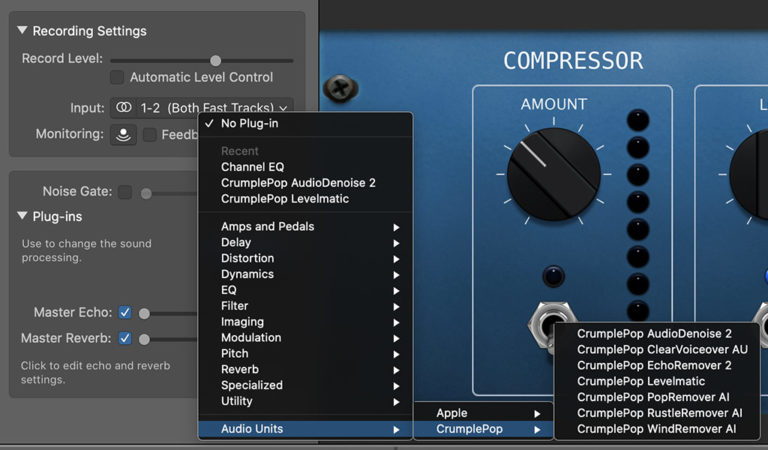Choose CrumplePop ClearVoiceover AU
The height and width of the screenshot is (450, 768).
[x=657, y=350]
